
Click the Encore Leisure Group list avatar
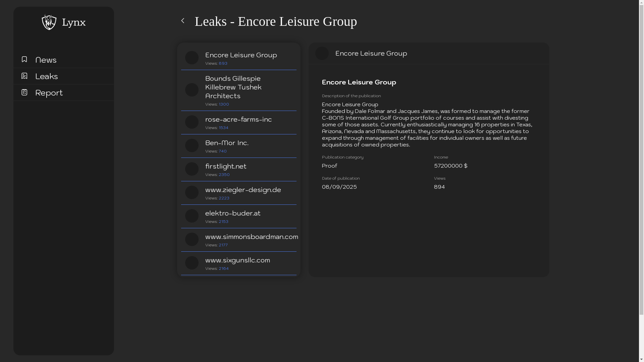[192, 58]
